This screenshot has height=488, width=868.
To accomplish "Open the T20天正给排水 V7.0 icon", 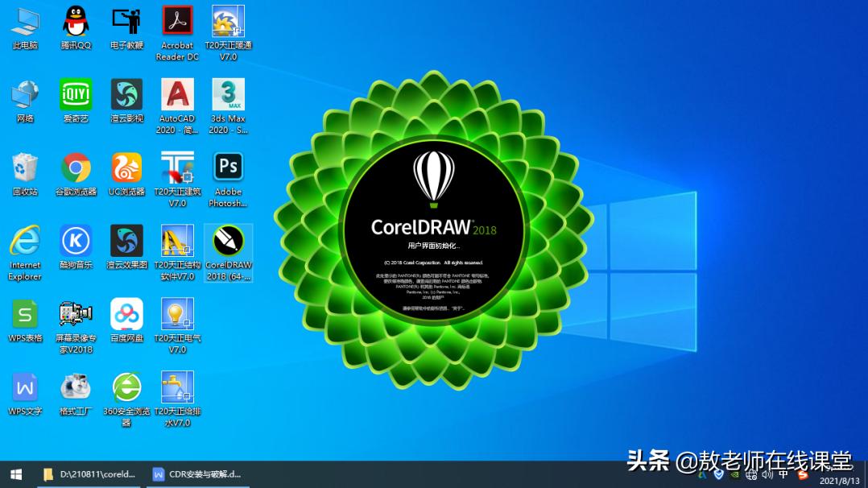I will tap(176, 387).
